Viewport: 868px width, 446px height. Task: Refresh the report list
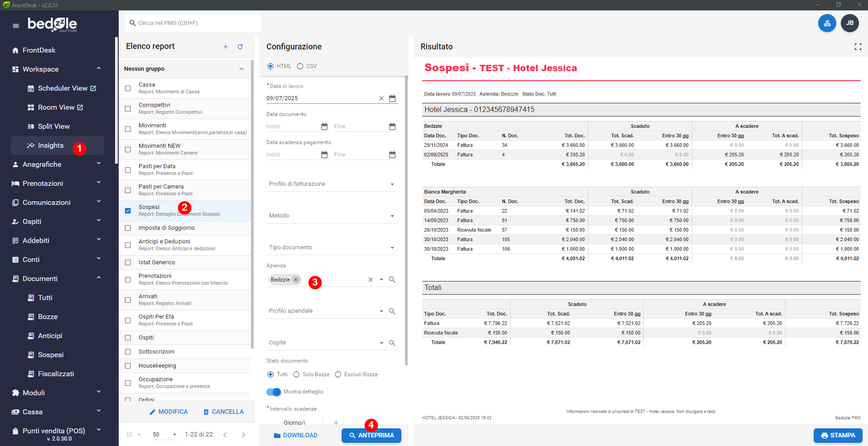pos(240,47)
